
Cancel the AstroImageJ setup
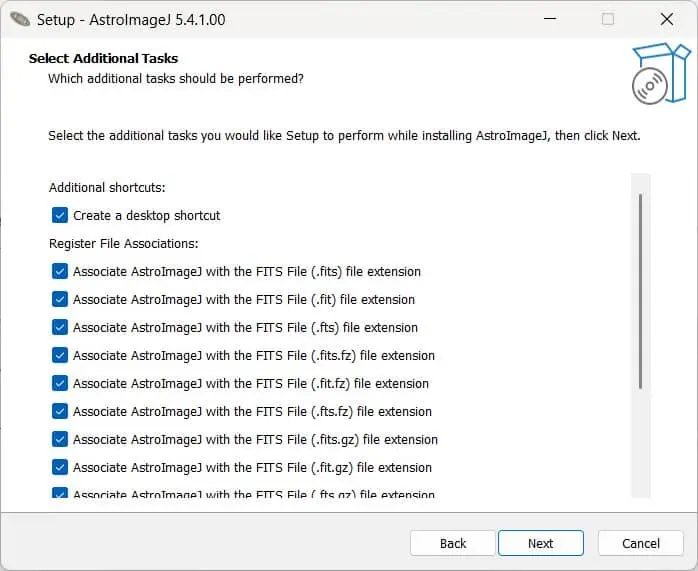point(641,543)
